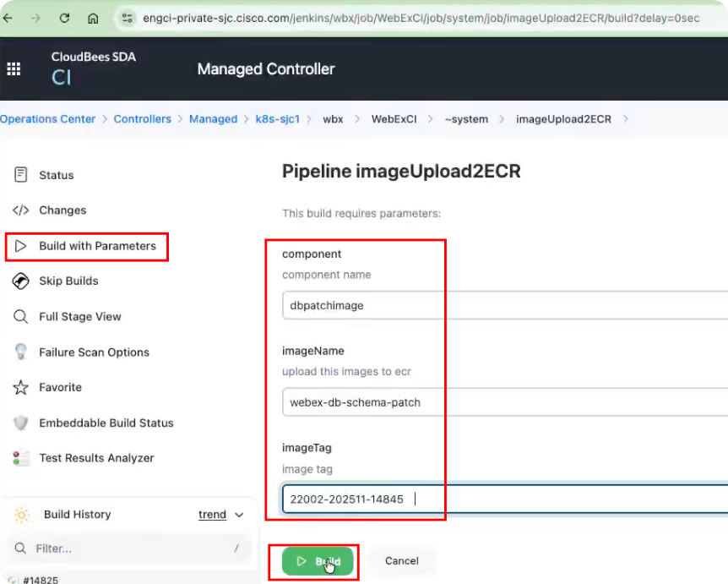Open build #14825 in history
The height and width of the screenshot is (584, 728).
point(41,580)
